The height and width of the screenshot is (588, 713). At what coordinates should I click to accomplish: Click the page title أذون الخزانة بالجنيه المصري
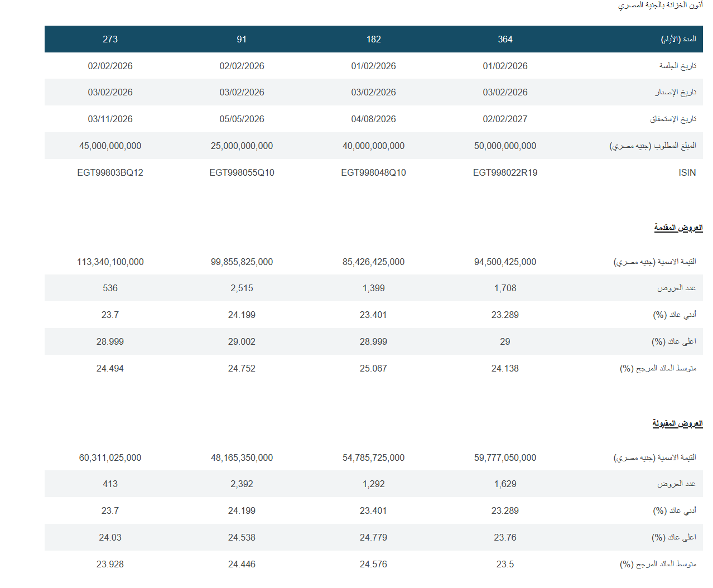coord(660,5)
